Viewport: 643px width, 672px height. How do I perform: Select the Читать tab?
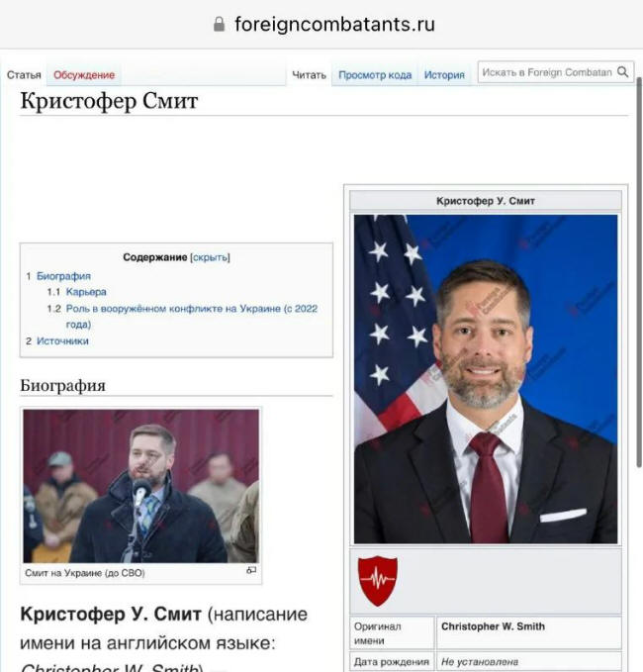click(x=309, y=75)
